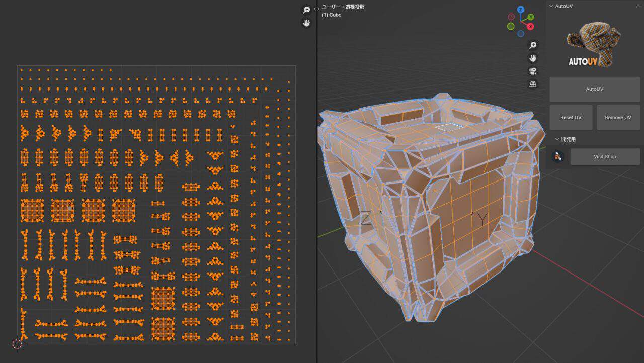The height and width of the screenshot is (363, 644).
Task: Click the ユーザー・透視投影 viewport label
Action: point(343,7)
